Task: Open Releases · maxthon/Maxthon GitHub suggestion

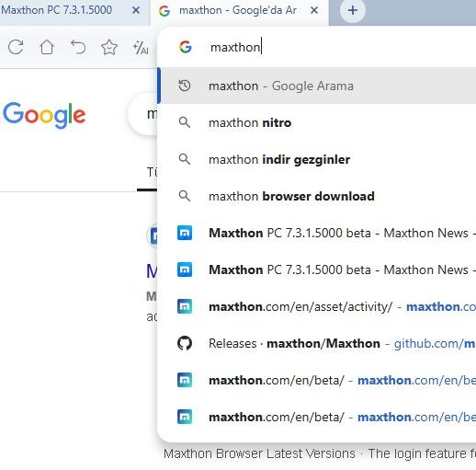Action: coord(318,343)
